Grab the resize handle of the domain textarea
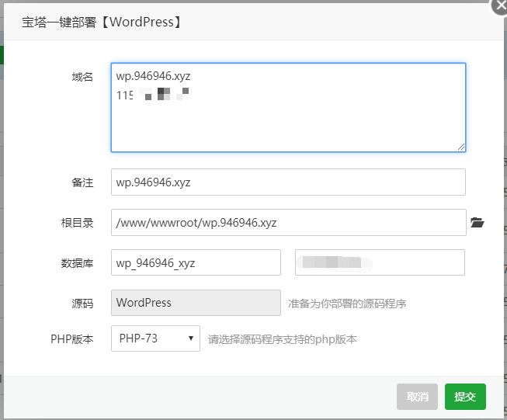The width and height of the screenshot is (507, 420). (461, 147)
